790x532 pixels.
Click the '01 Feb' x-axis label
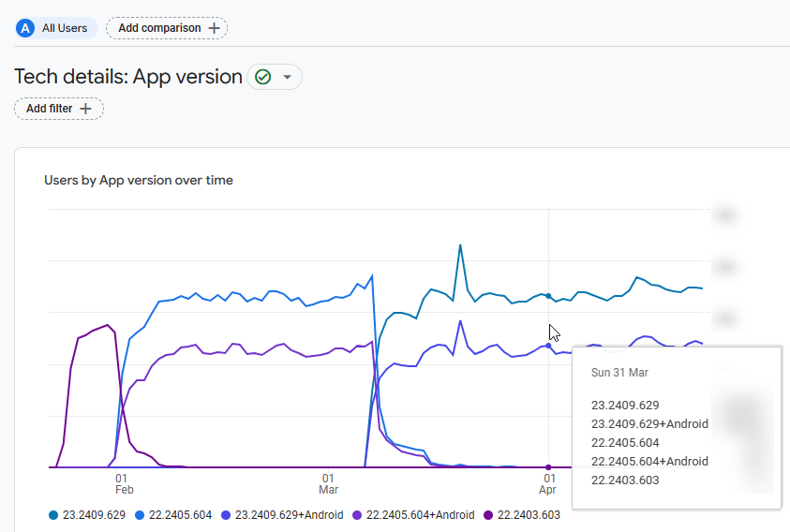(124, 483)
